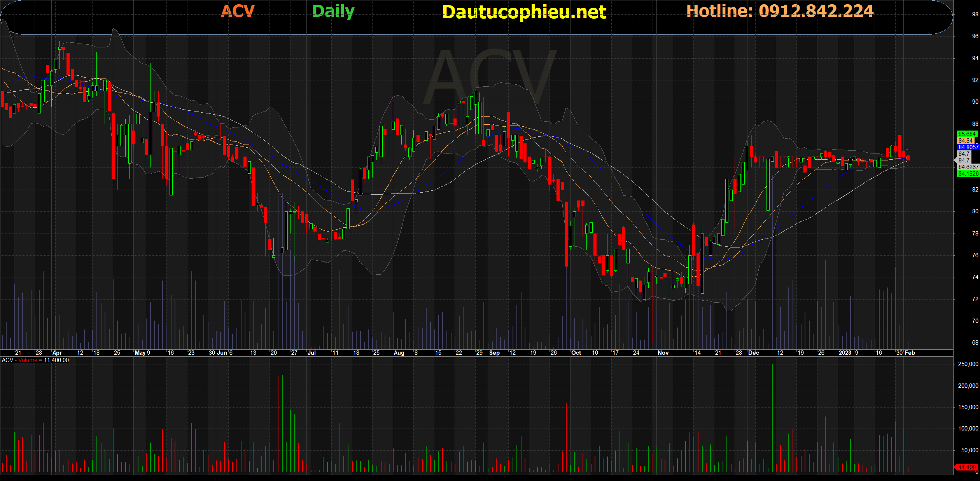
Task: Select the Jul label on time axis
Action: [x=311, y=353]
